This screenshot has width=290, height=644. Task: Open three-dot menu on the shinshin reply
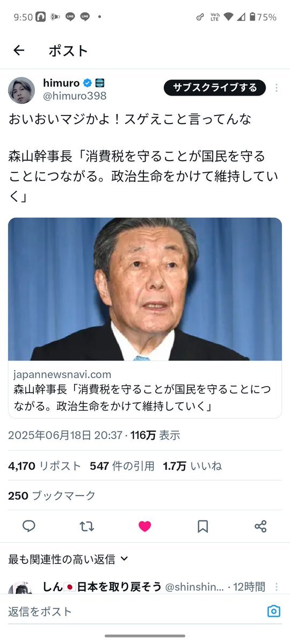(x=277, y=587)
